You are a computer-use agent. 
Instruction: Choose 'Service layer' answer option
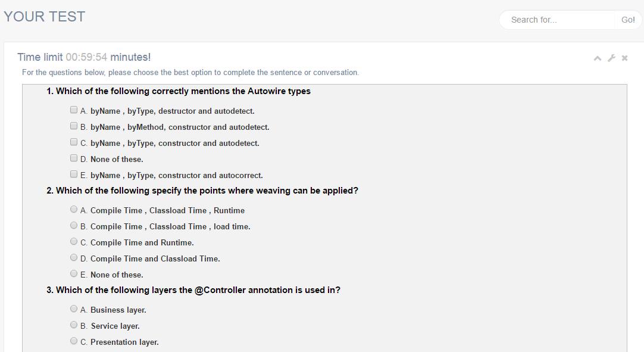pyautogui.click(x=74, y=325)
